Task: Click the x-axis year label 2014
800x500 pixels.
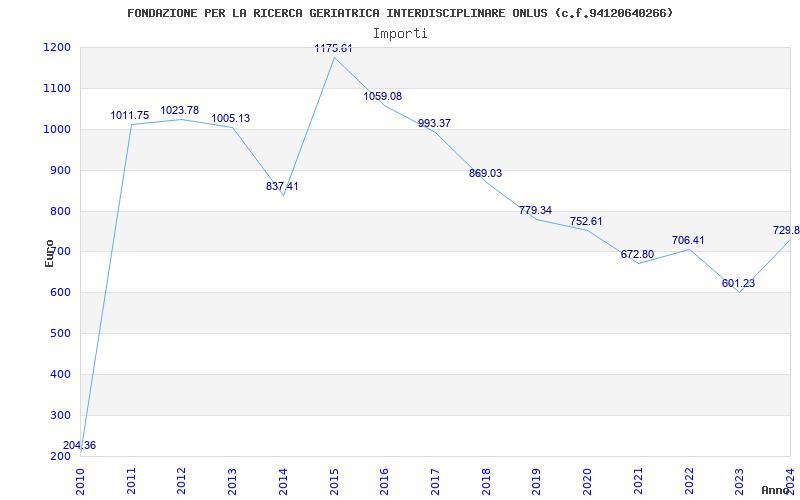Action: [x=283, y=481]
